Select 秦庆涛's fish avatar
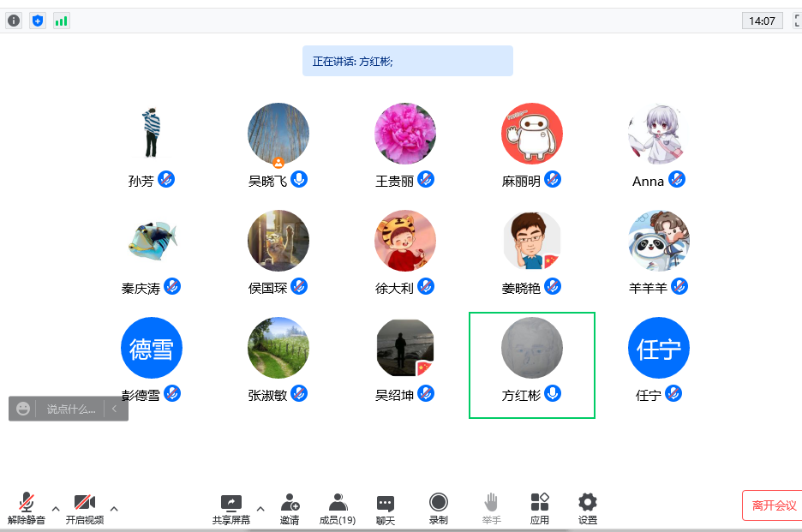This screenshot has height=532, width=802. pyautogui.click(x=152, y=241)
